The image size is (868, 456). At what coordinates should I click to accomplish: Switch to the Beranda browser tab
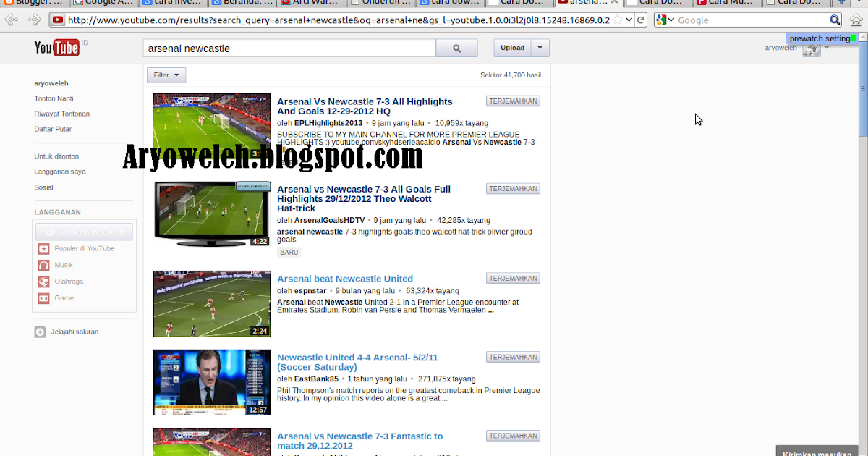[243, 2]
